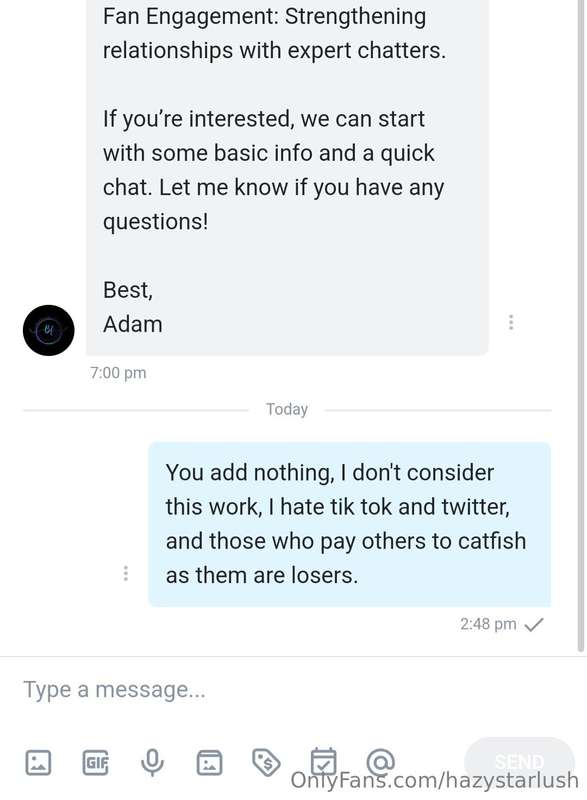
Task: Attach a photo using the image icon
Action: [x=38, y=762]
